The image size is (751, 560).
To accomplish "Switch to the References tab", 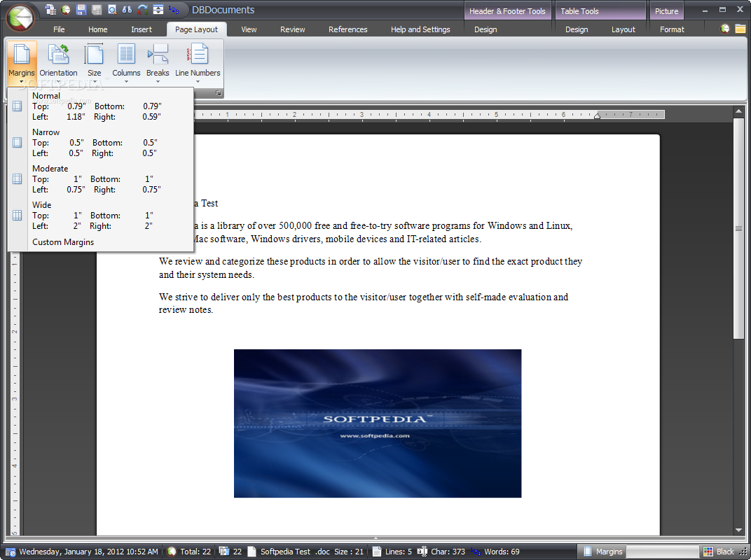I will (x=347, y=29).
